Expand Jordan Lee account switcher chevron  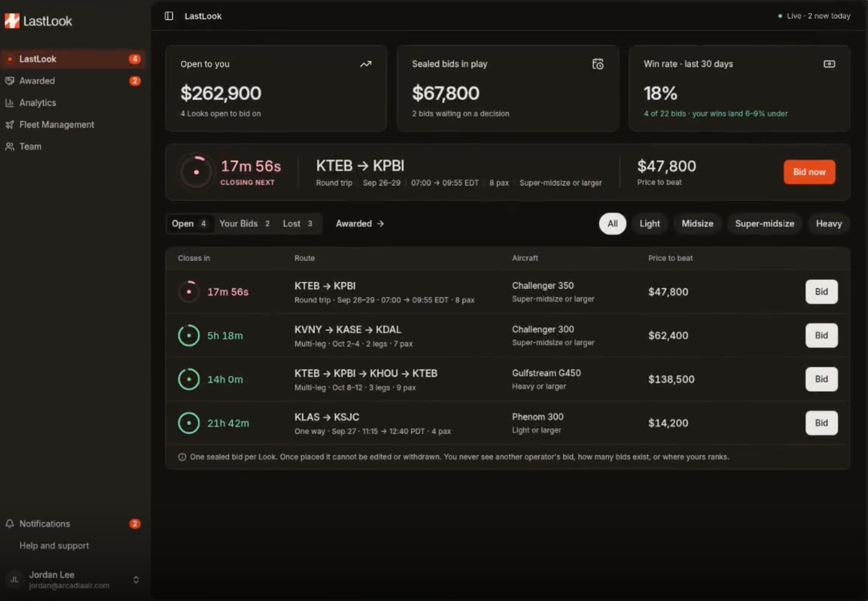coord(136,579)
